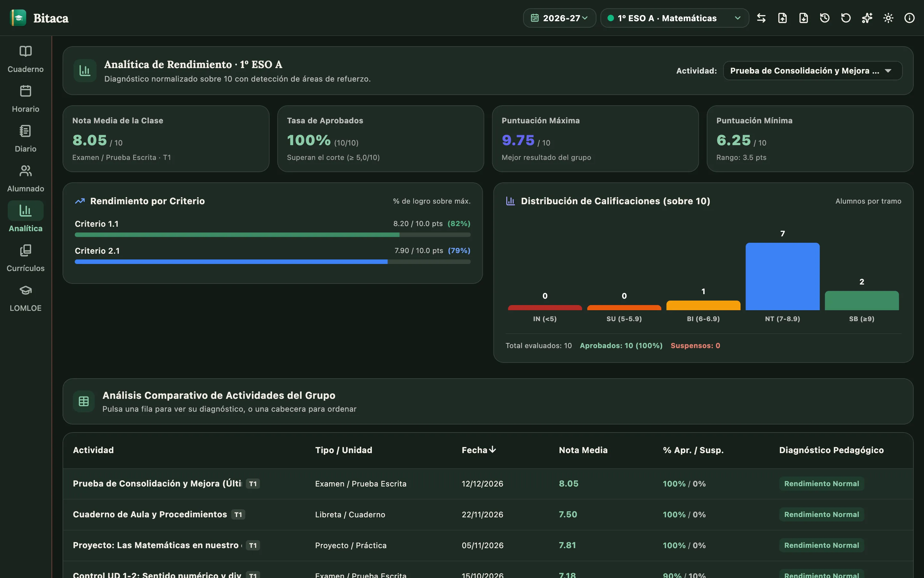Open the Diario section

(26, 139)
